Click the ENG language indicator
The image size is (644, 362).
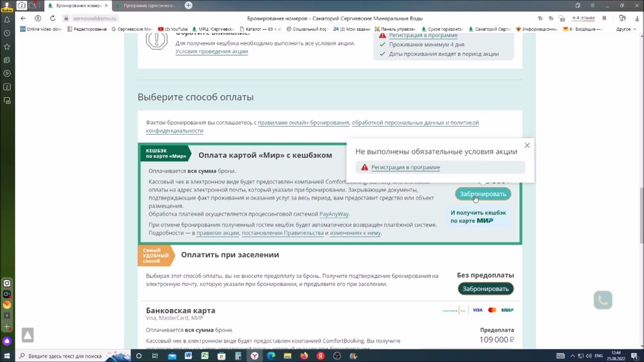pos(599,356)
